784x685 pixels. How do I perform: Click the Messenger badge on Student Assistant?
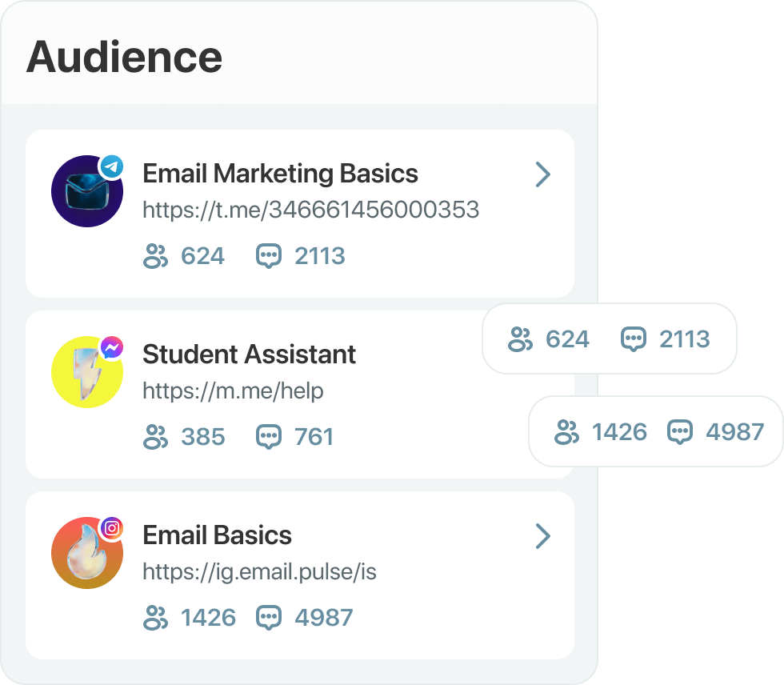[112, 347]
